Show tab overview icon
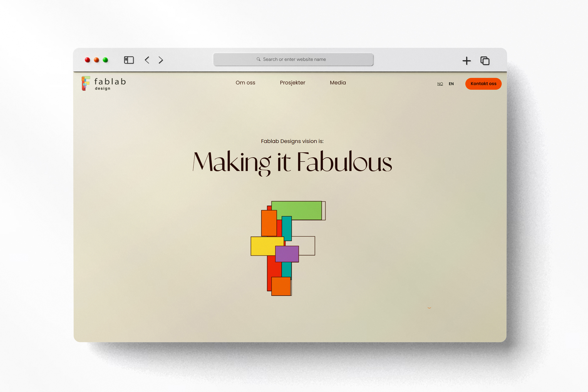 [x=485, y=61]
